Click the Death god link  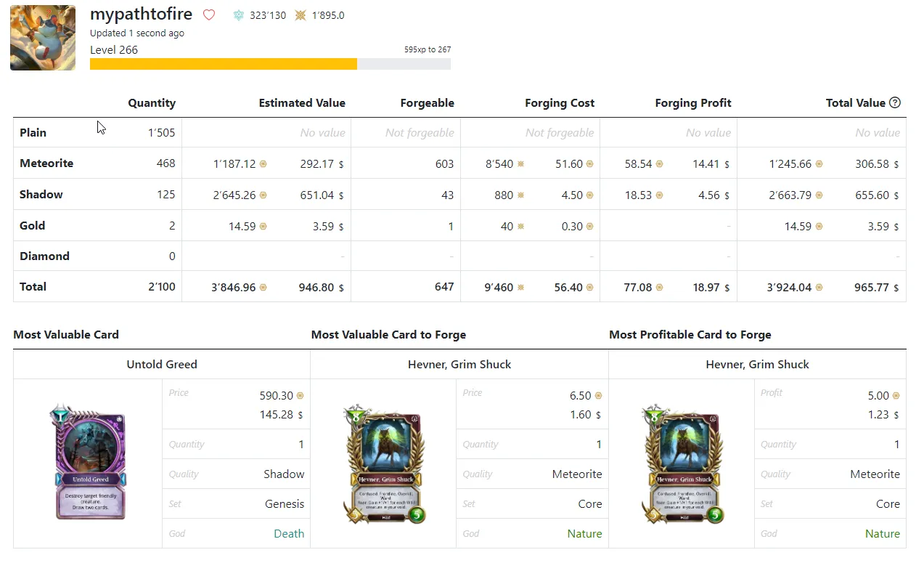click(289, 533)
